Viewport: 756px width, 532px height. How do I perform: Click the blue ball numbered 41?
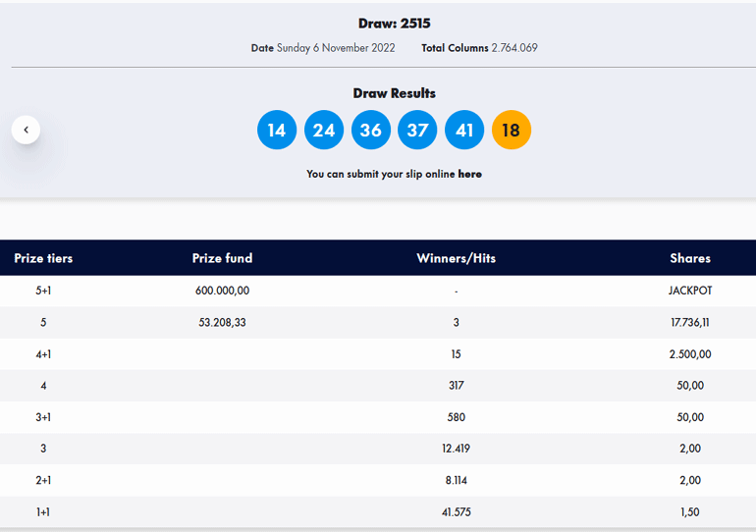pos(464,131)
